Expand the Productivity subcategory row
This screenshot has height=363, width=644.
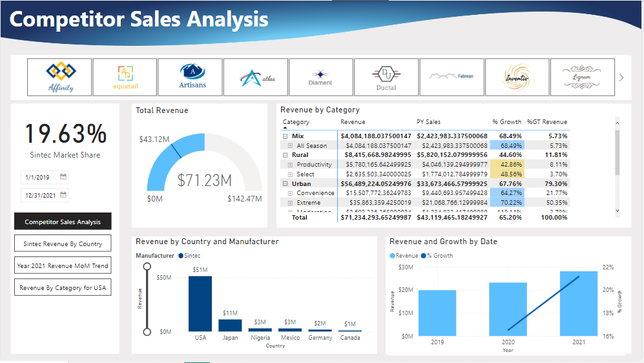(x=290, y=165)
